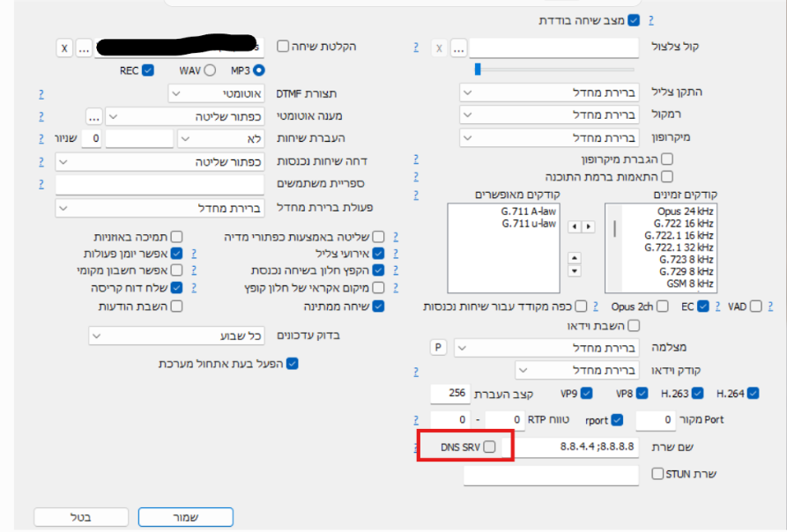
Task: Move codec down using the down arrow
Action: (x=574, y=270)
